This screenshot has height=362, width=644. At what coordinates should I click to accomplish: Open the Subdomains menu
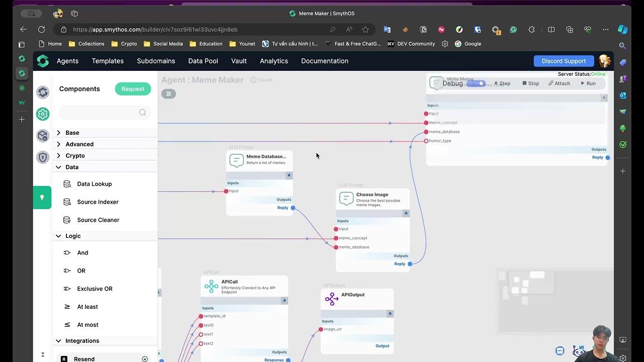[156, 61]
